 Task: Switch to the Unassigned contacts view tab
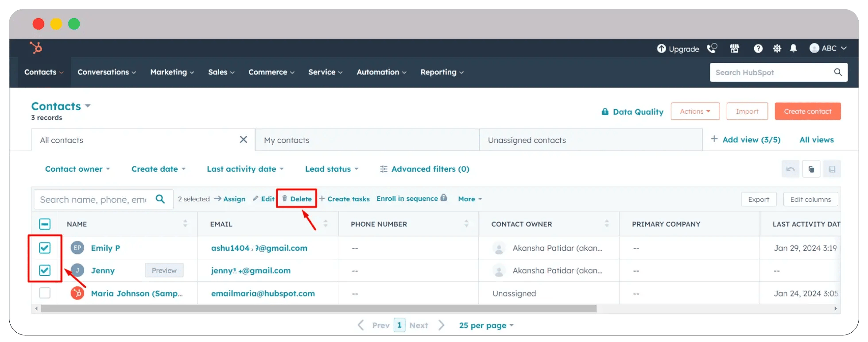pos(591,140)
